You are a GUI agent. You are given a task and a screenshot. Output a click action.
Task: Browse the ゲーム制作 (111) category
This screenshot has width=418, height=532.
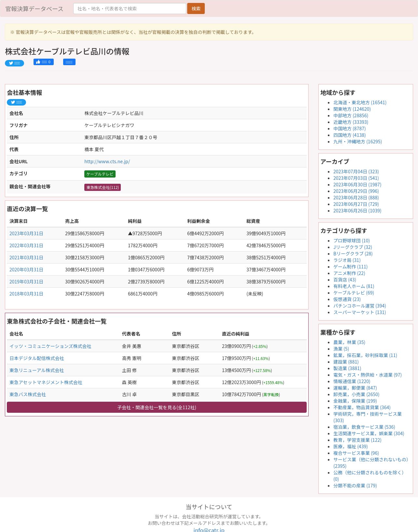pyautogui.click(x=350, y=267)
